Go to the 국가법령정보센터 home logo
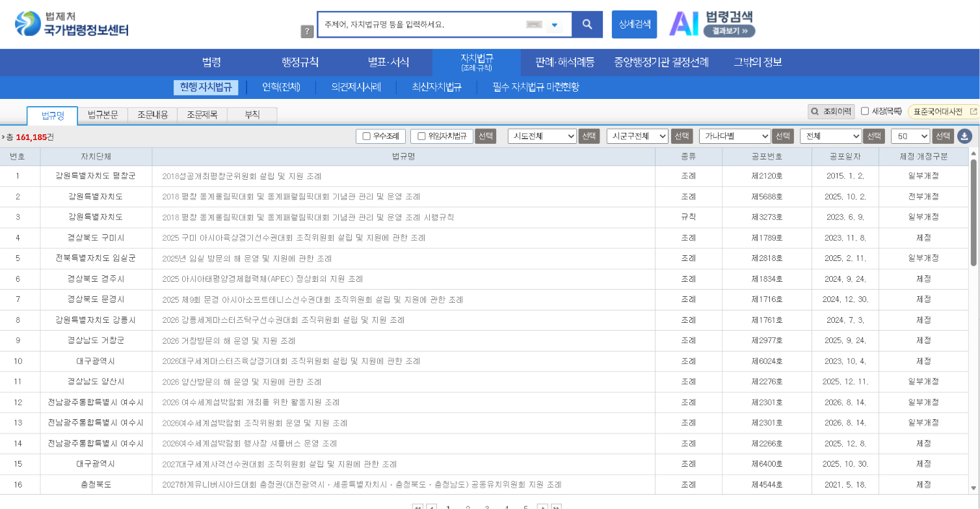This screenshot has height=509, width=980. pos(72,24)
